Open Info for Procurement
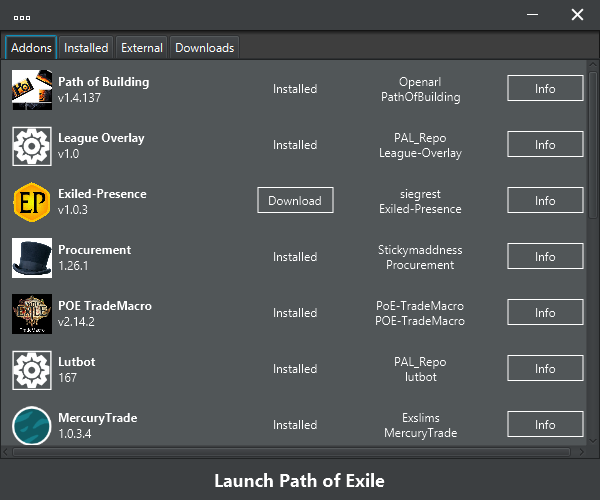The width and height of the screenshot is (600, 500). click(545, 256)
